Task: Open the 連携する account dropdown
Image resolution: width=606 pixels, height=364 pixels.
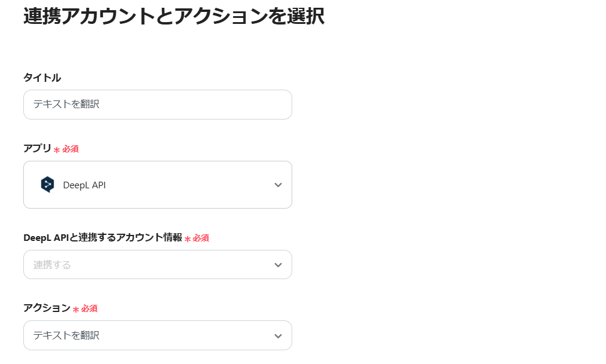Action: [x=158, y=264]
